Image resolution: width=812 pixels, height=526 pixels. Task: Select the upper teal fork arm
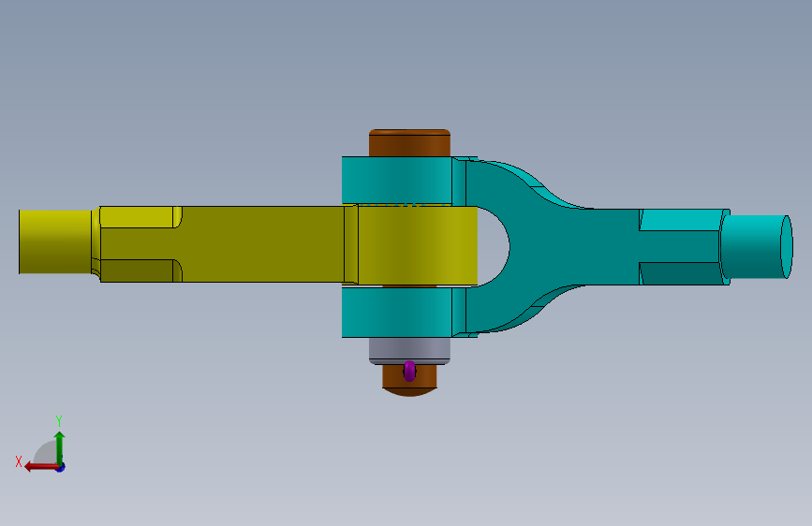point(397,180)
